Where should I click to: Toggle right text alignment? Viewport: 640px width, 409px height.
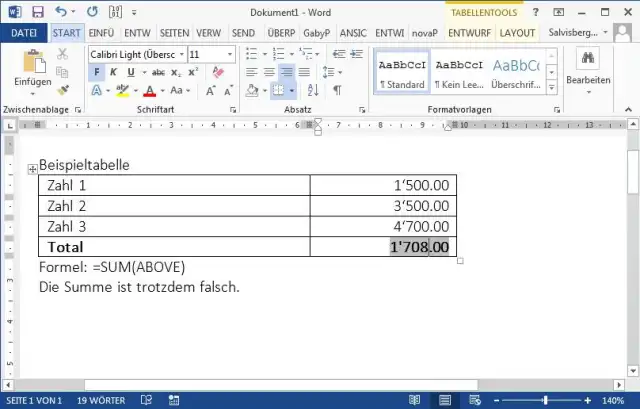click(x=288, y=73)
